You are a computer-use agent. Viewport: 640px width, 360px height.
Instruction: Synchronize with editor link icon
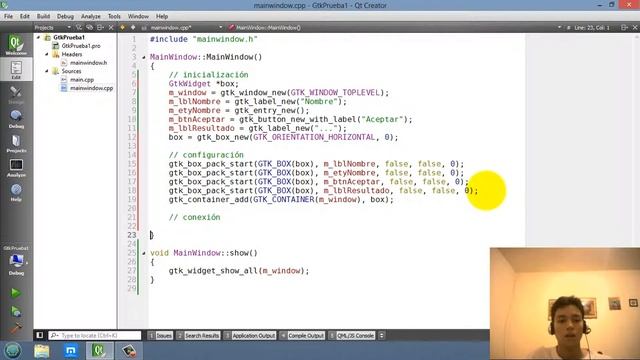pyautogui.click(x=89, y=27)
